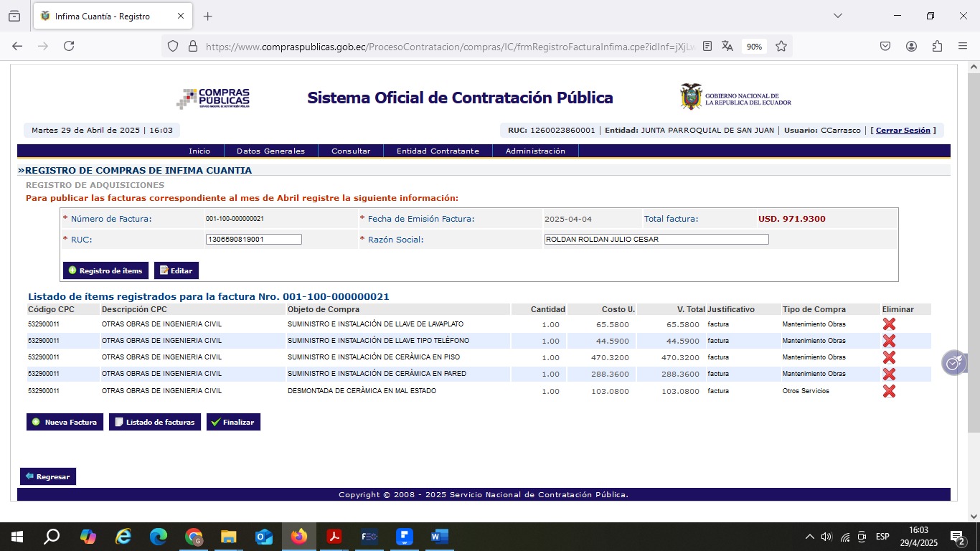Click the Razón Social text field
This screenshot has height=551, width=980.
656,240
